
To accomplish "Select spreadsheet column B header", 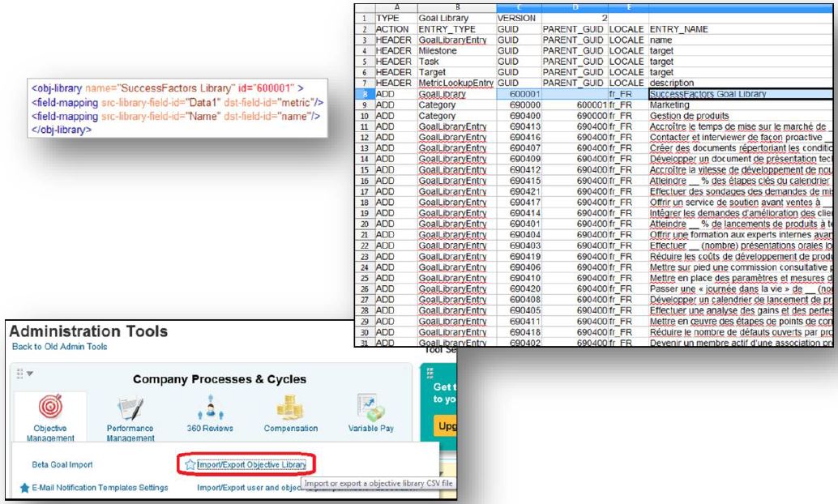I will point(457,8).
